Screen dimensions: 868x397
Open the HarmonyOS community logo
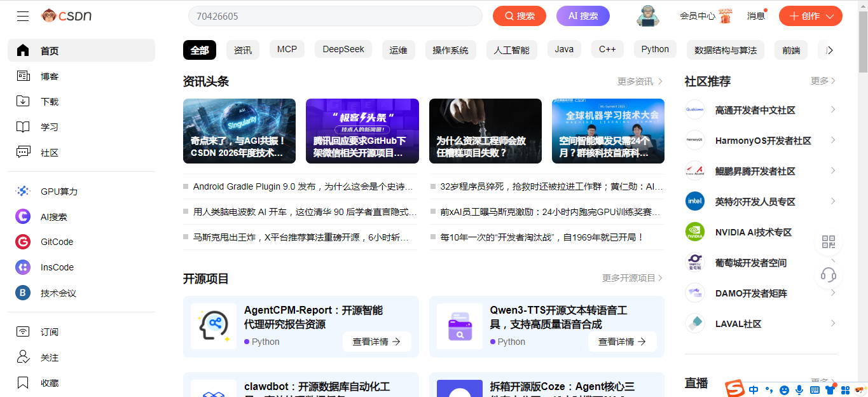pos(695,140)
